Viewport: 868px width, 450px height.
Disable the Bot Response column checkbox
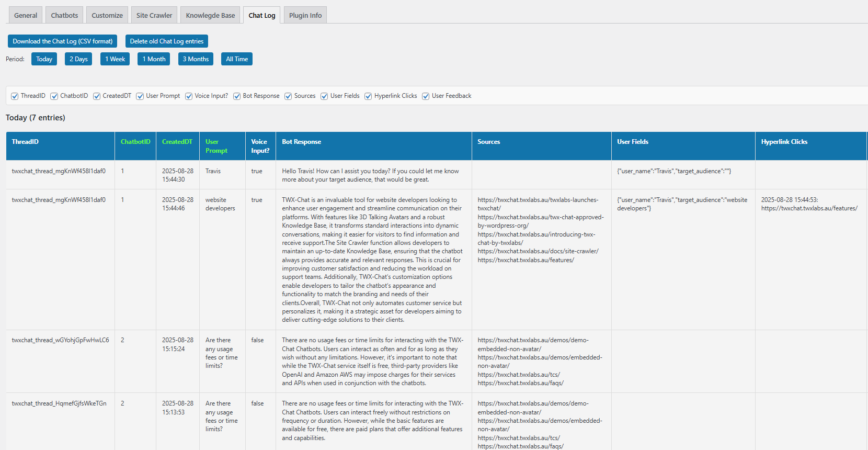(x=237, y=96)
